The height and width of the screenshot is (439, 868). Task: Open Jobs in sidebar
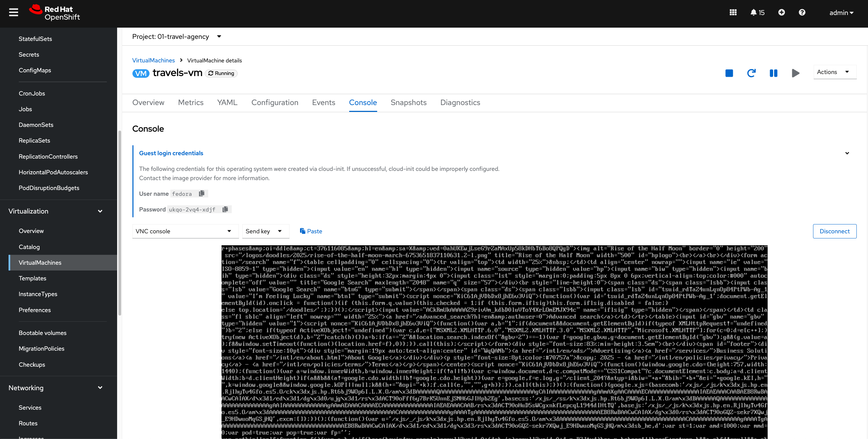[25, 109]
